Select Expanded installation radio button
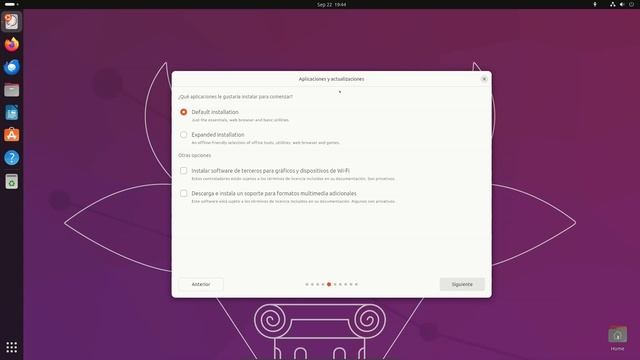This screenshot has width=640, height=360. pos(184,135)
